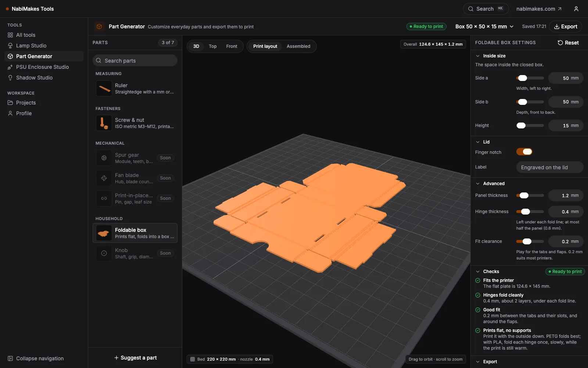
Task: Select the Ruler part thumbnail
Action: click(104, 88)
